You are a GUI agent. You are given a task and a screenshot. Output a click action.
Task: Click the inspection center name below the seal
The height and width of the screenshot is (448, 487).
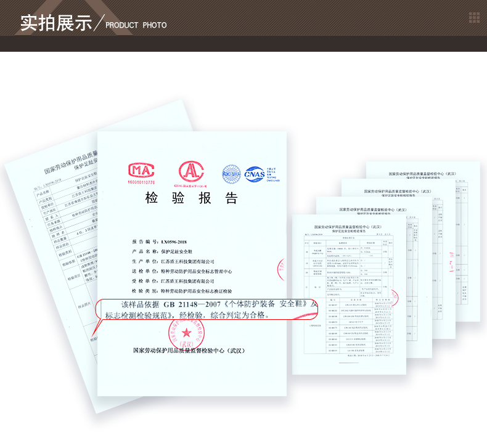[189, 350]
